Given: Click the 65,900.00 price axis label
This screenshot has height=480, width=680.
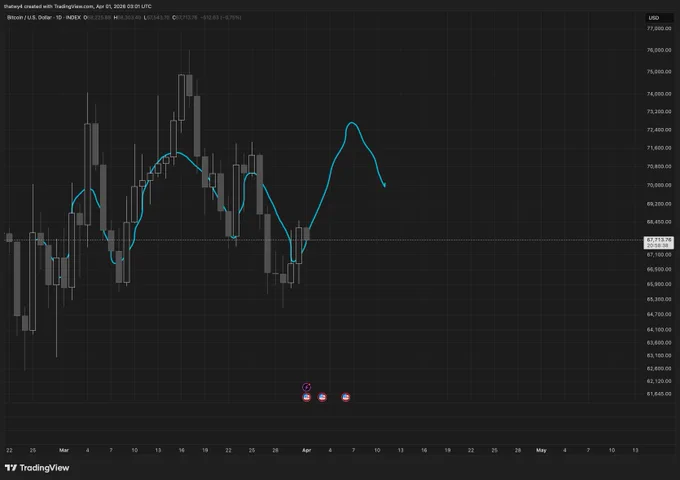Looking at the screenshot, I should pyautogui.click(x=659, y=284).
